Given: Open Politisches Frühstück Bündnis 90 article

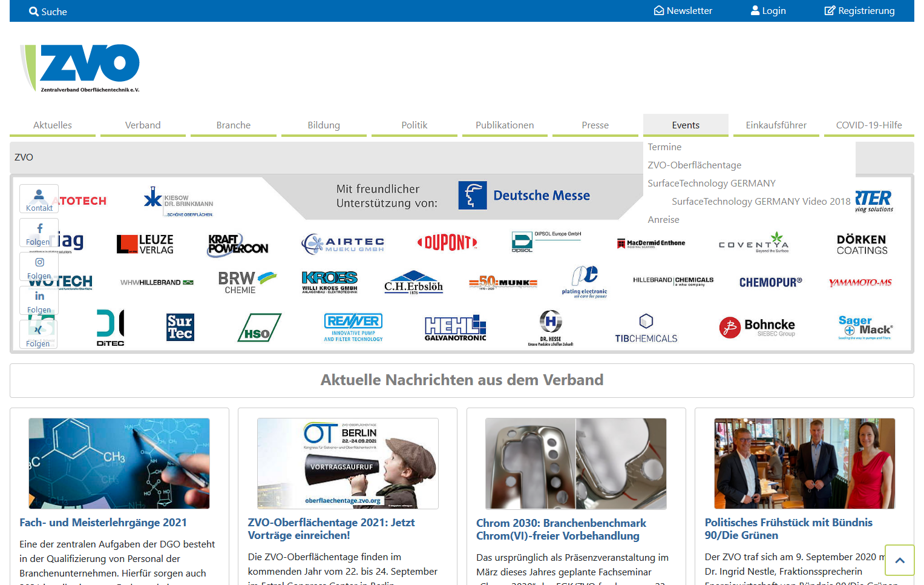Looking at the screenshot, I should click(x=788, y=529).
